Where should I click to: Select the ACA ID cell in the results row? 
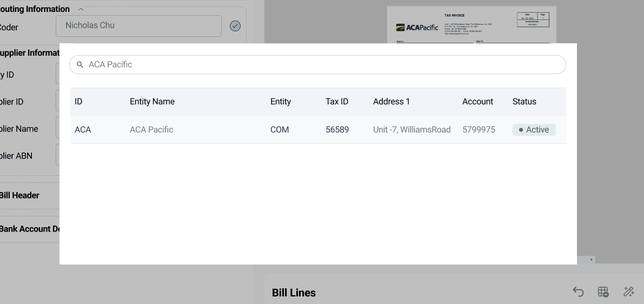point(83,130)
